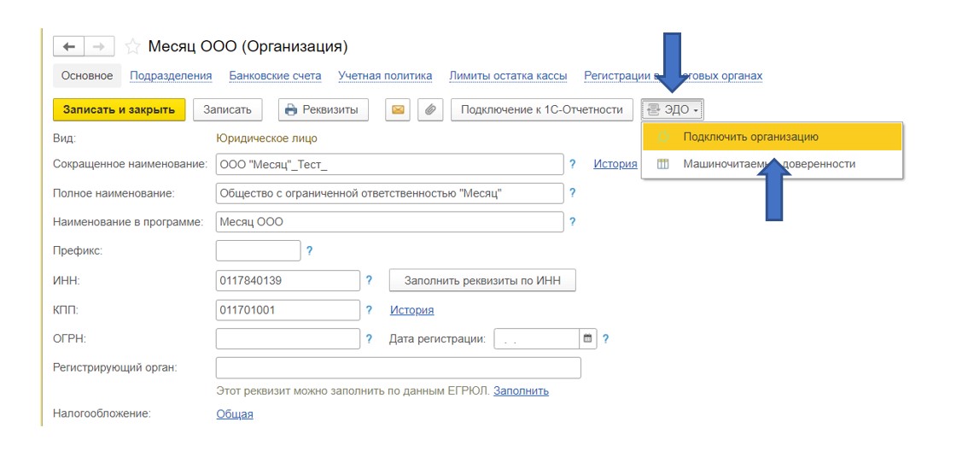Image resolution: width=980 pixels, height=451 pixels.
Task: Add Месяц ООО to favorites star
Action: pos(132,46)
